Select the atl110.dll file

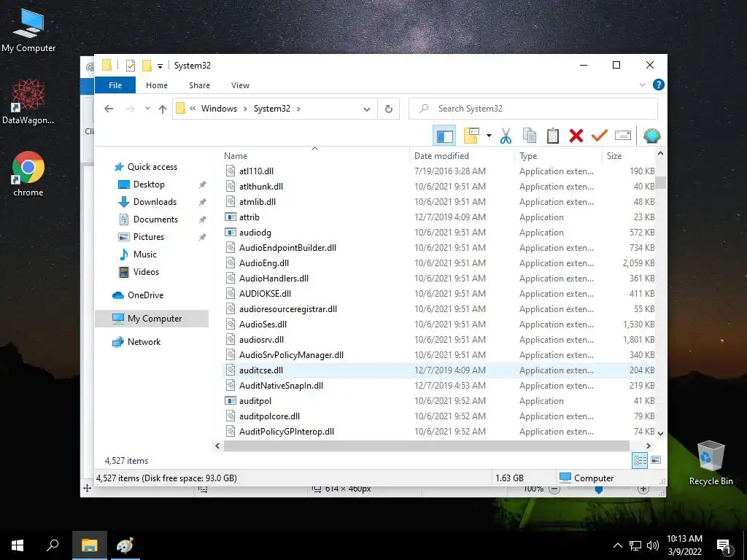[256, 171]
